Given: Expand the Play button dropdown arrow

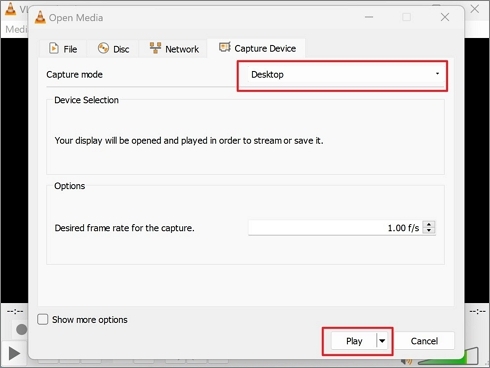Looking at the screenshot, I should click(x=382, y=341).
